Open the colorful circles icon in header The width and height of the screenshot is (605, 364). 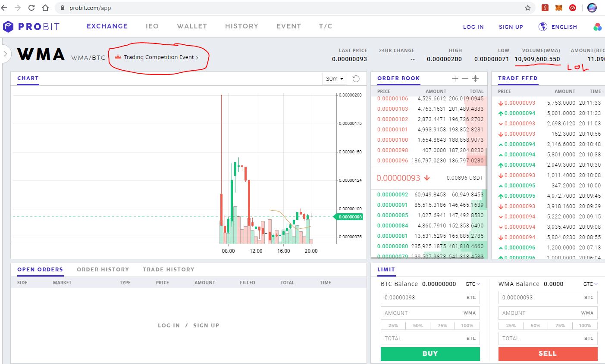pos(597,27)
